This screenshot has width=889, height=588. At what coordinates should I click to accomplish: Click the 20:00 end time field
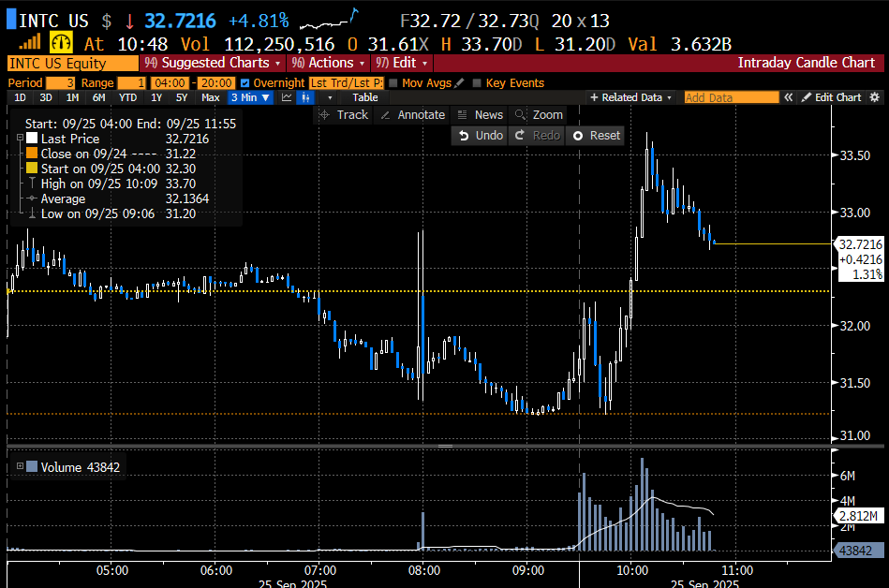tap(216, 82)
